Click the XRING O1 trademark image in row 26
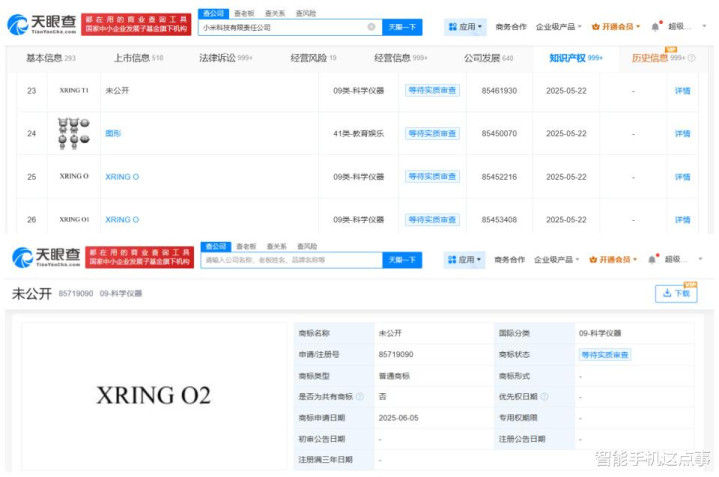The image size is (719, 477). click(x=74, y=219)
